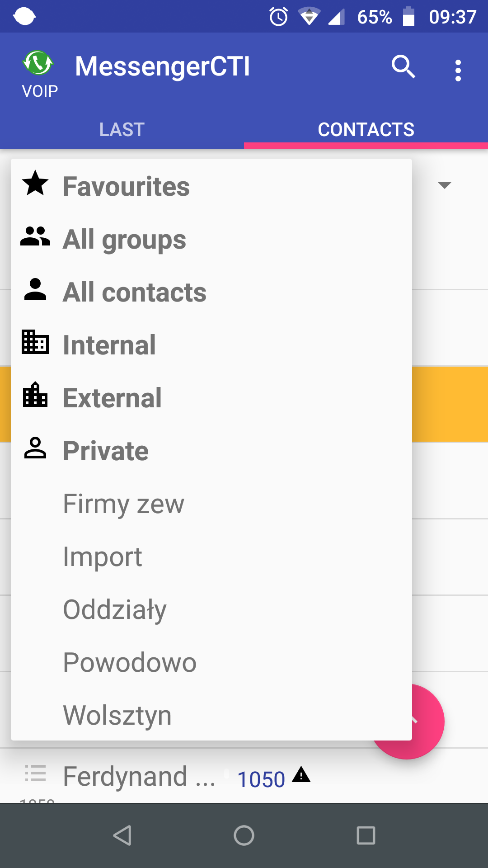
Task: Tap the Favourites star icon
Action: coord(35,184)
